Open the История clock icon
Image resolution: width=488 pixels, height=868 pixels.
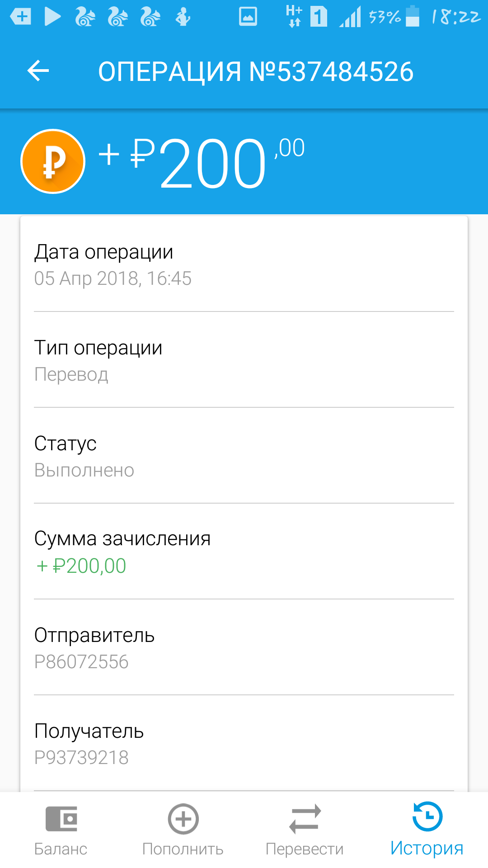[x=427, y=816]
